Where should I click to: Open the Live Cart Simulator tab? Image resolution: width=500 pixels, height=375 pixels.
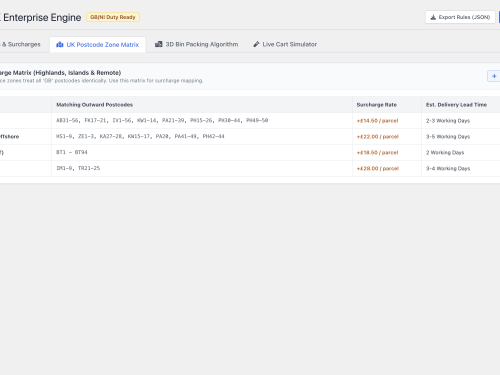(x=285, y=44)
